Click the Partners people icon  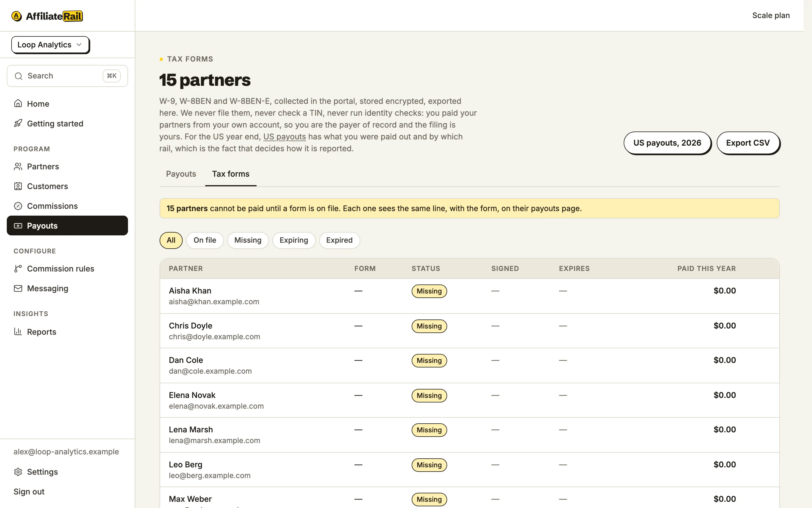[18, 166]
